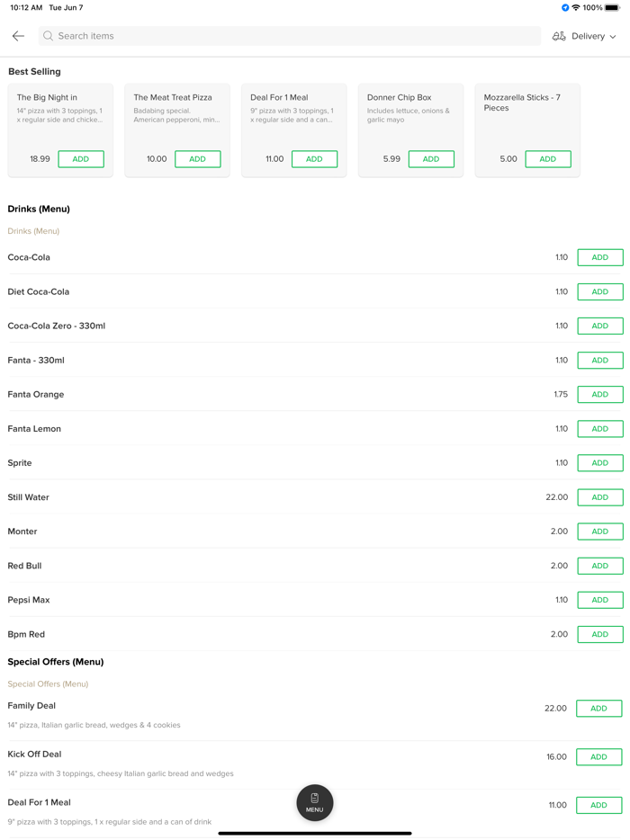This screenshot has width=630, height=840.
Task: Open the floating Menu button
Action: pos(315,802)
